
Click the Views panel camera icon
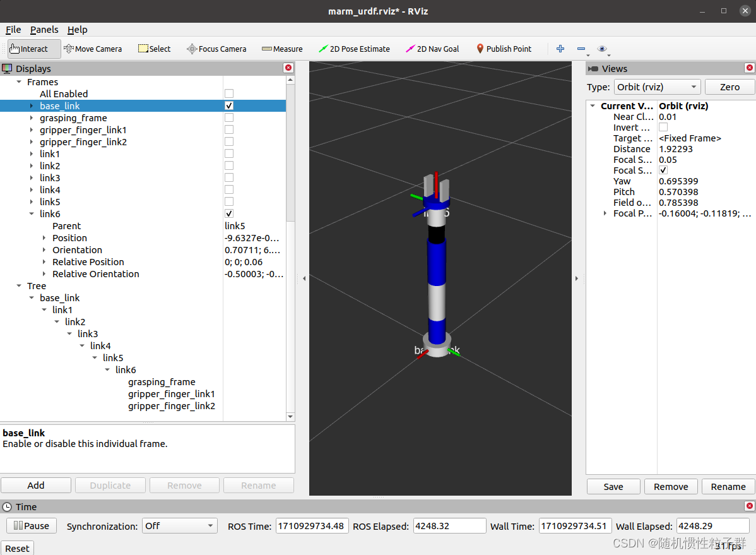coord(593,69)
